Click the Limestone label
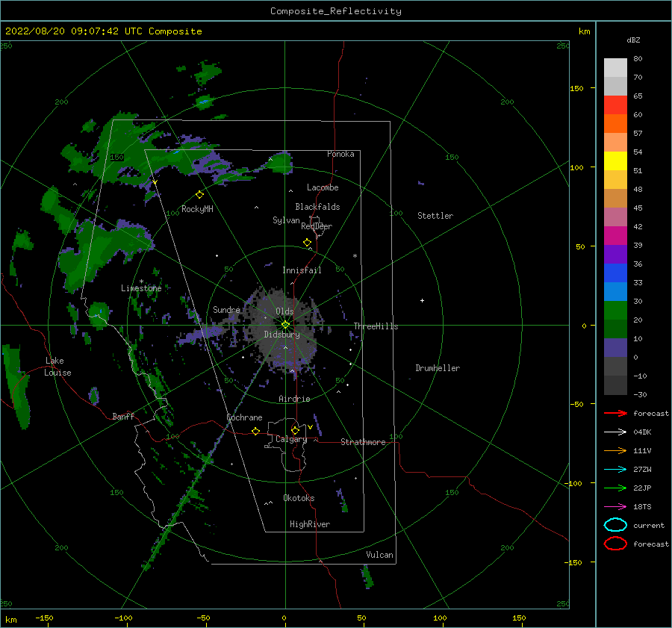Screen dimensions: 672x628 pyautogui.click(x=141, y=288)
